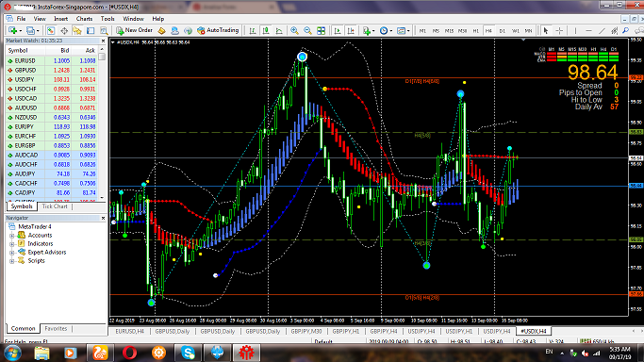Click the New Order button
The height and width of the screenshot is (362, 644).
coord(134,30)
